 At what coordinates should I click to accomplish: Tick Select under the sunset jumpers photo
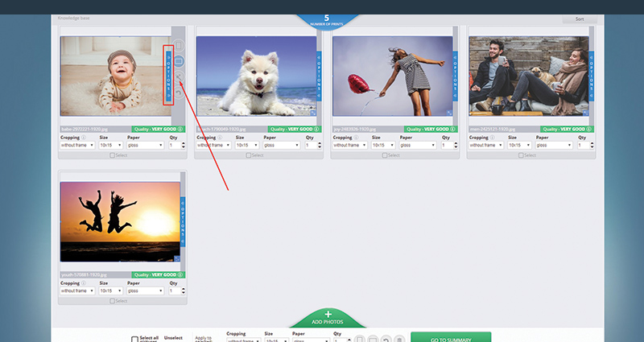112,301
